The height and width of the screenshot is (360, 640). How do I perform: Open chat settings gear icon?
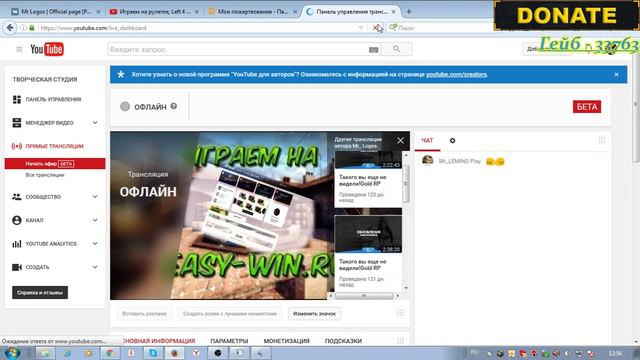click(x=452, y=140)
